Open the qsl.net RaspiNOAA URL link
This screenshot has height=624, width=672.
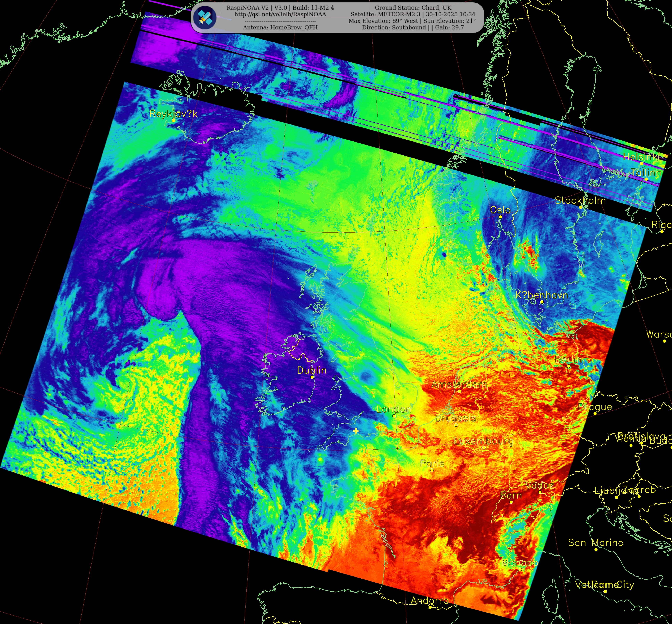[x=280, y=14]
